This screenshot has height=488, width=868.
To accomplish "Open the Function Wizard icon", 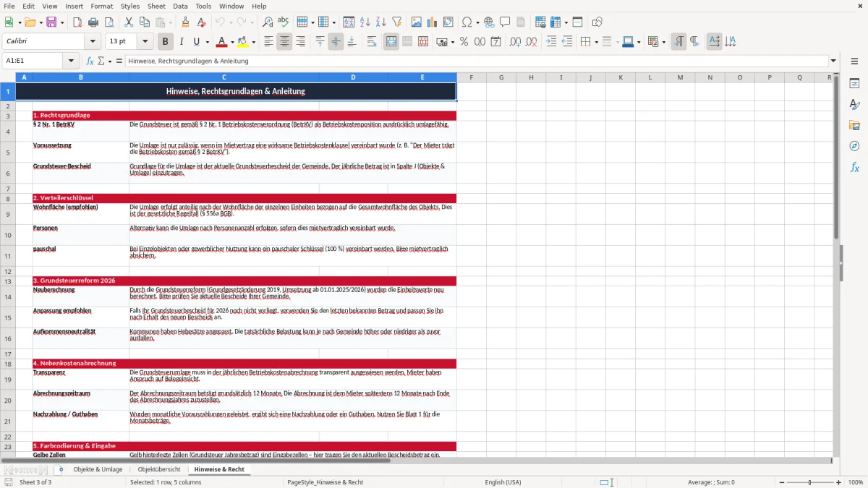I will click(x=90, y=61).
